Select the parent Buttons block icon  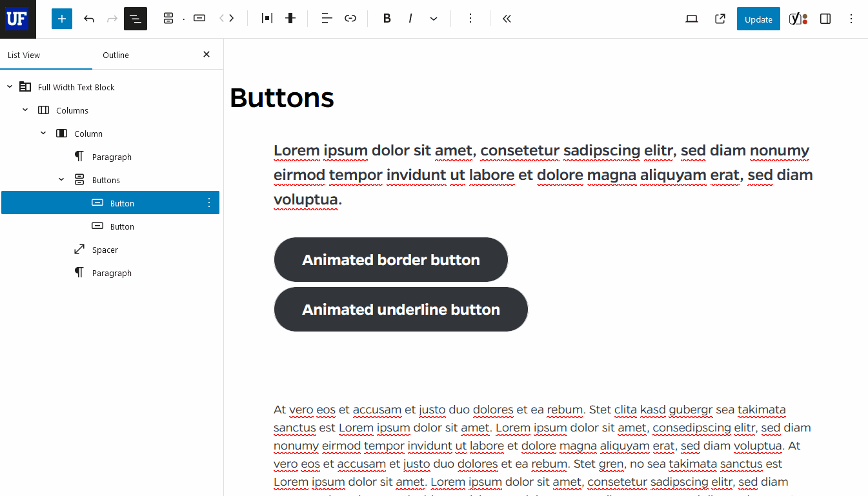[168, 19]
